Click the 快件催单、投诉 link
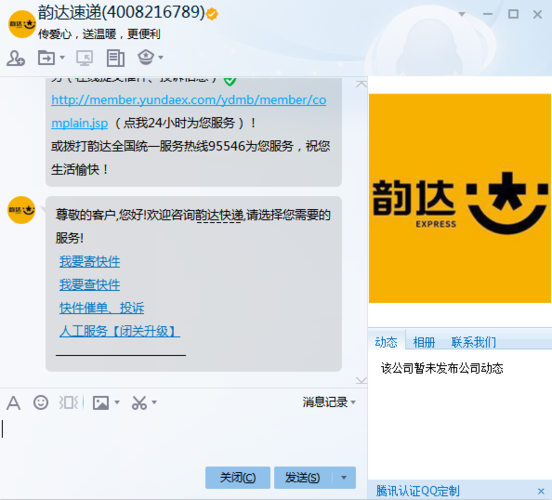Screen dimensions: 552x500 pyautogui.click(x=102, y=308)
